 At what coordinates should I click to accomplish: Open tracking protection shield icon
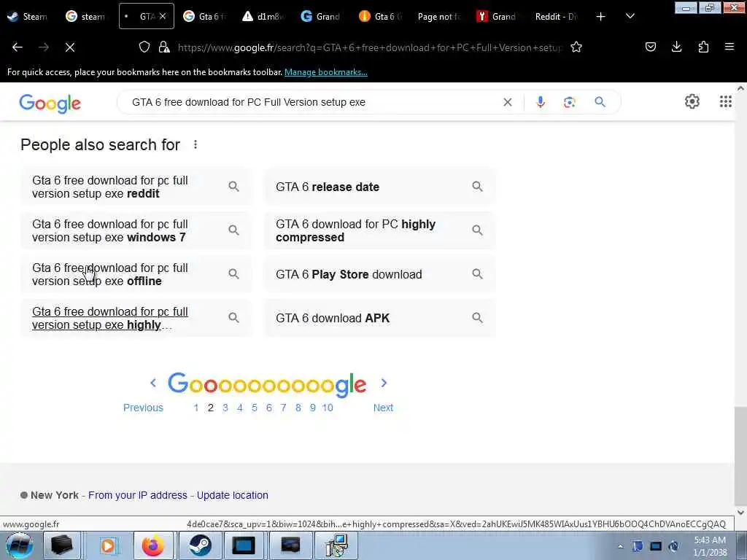click(x=144, y=47)
